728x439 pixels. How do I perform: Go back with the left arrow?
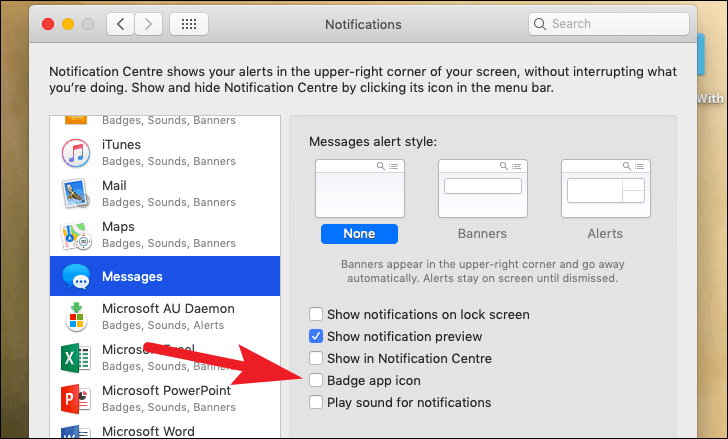point(121,24)
